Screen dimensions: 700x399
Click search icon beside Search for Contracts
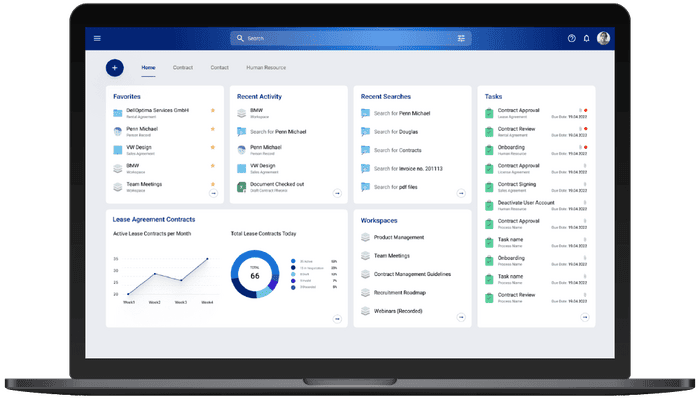366,150
